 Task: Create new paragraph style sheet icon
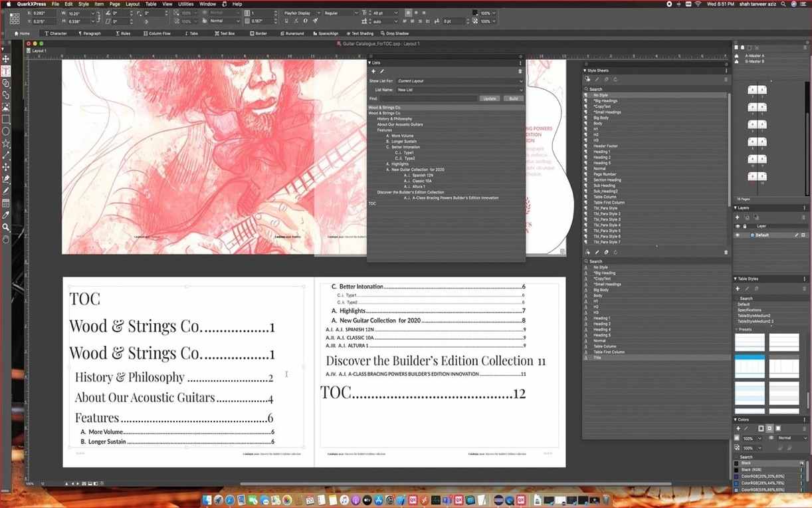[x=588, y=80]
